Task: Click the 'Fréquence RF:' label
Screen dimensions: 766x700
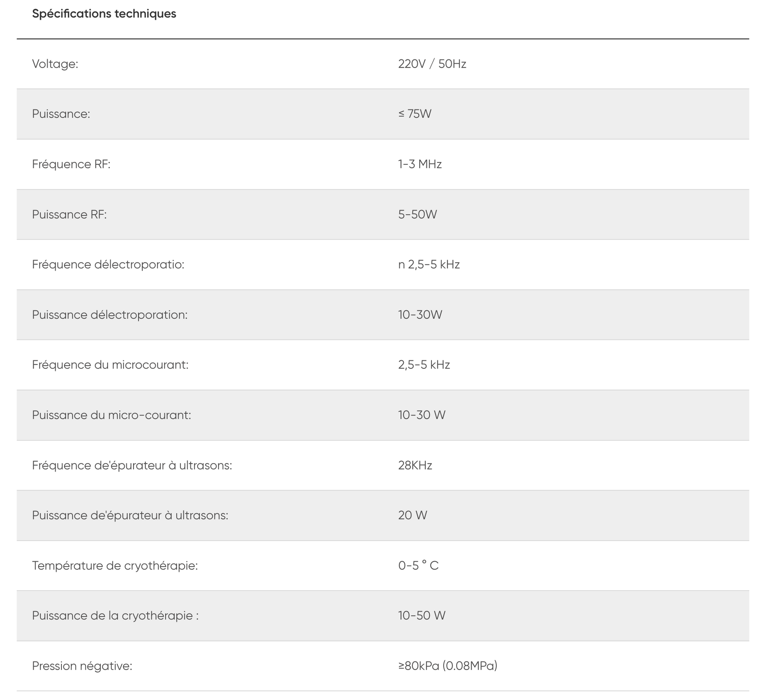Action: tap(71, 164)
